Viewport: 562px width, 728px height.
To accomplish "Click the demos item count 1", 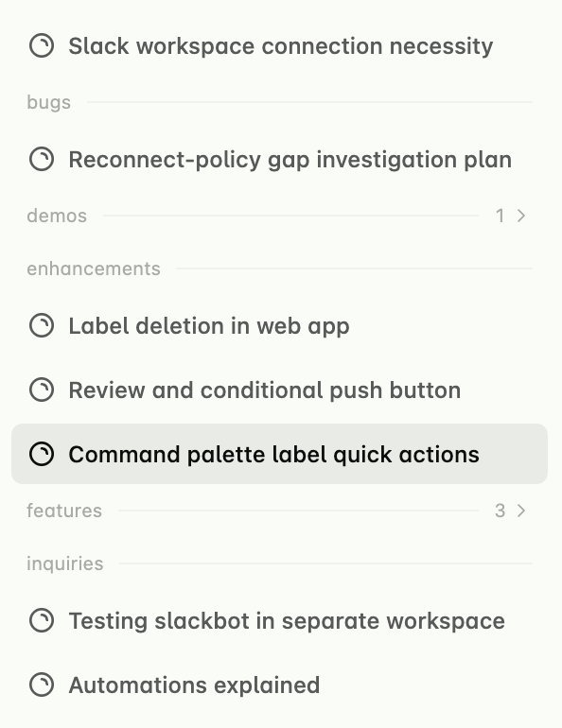I will pyautogui.click(x=500, y=216).
